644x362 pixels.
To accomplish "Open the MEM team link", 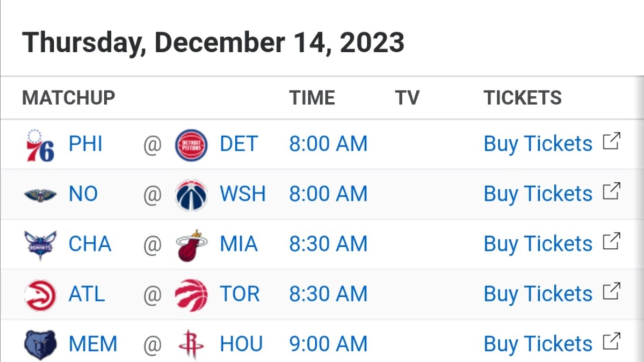I will point(93,344).
